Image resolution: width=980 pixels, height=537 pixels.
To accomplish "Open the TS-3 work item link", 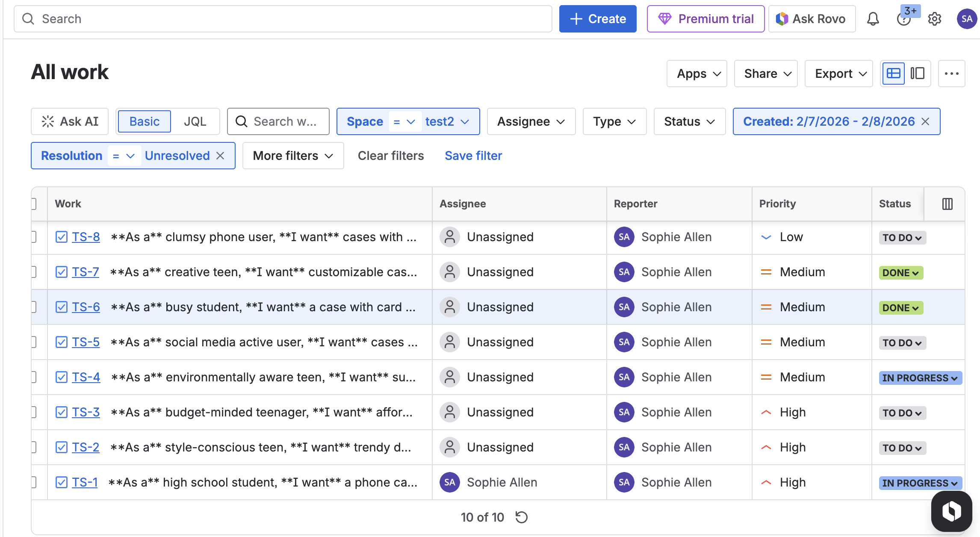I will tap(86, 412).
